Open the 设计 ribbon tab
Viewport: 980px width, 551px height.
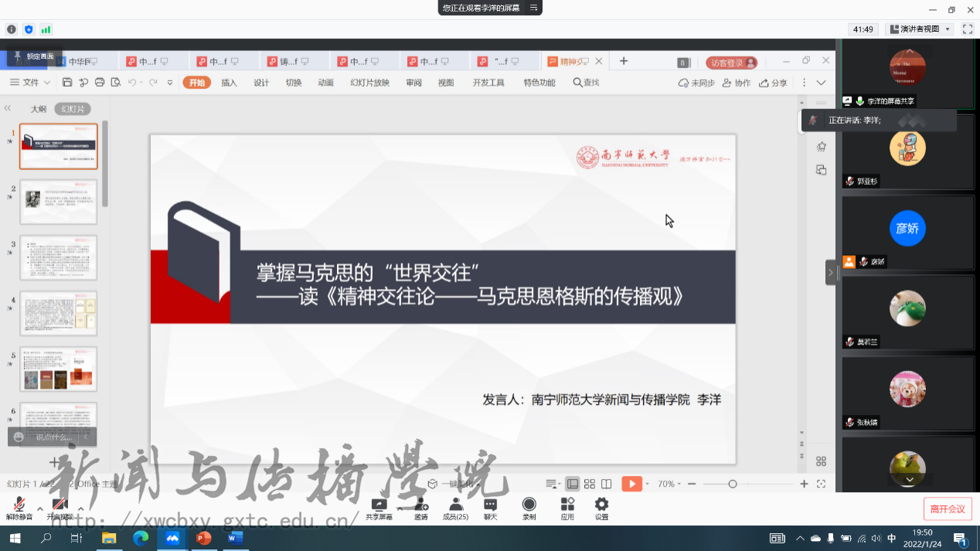pos(261,83)
